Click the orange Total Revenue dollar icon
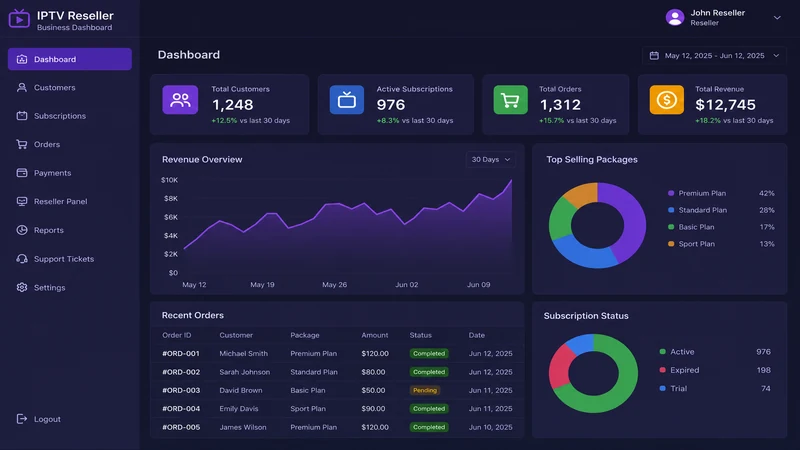 [666, 99]
